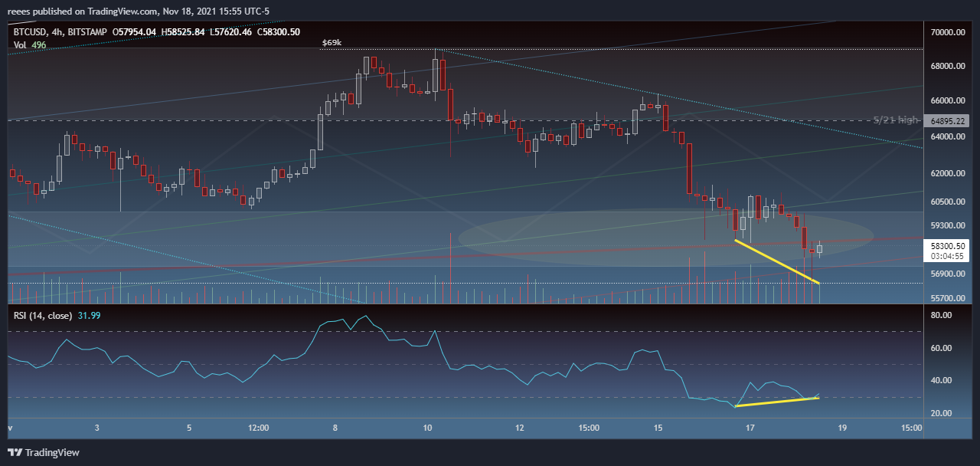The image size is (980, 466).
Task: Click the RSI value 31.99
Action: [x=89, y=316]
